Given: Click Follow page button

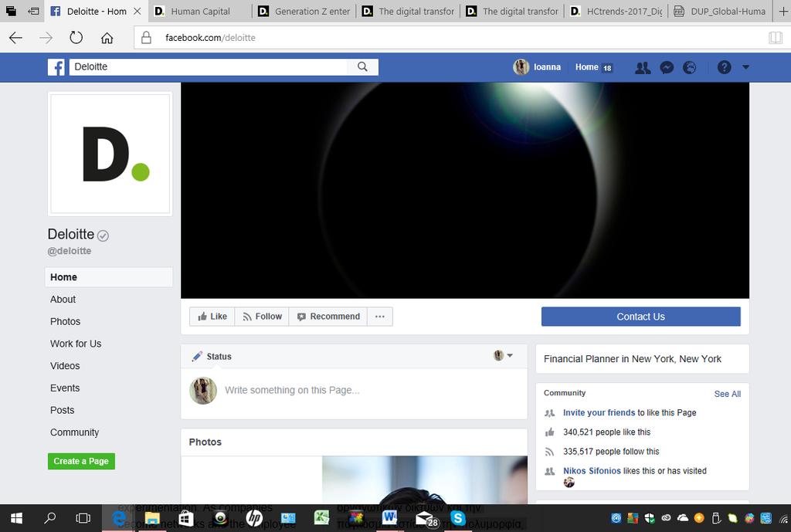Looking at the screenshot, I should point(262,316).
